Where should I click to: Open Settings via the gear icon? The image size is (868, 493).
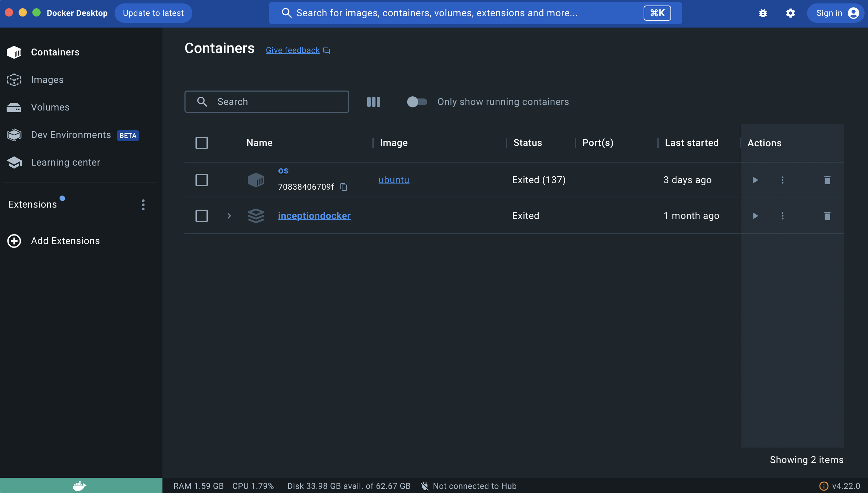click(x=791, y=13)
